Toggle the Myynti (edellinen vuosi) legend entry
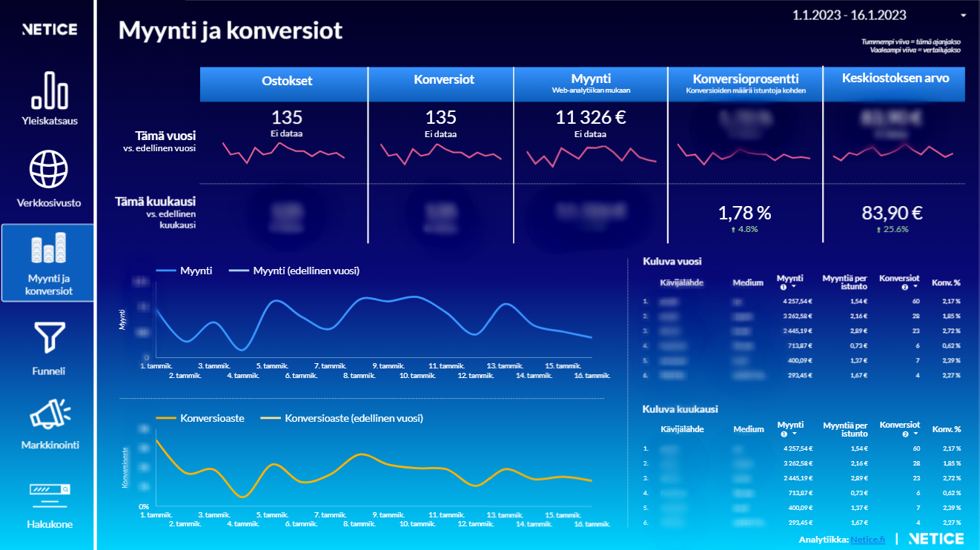980x550 pixels. pos(294,271)
